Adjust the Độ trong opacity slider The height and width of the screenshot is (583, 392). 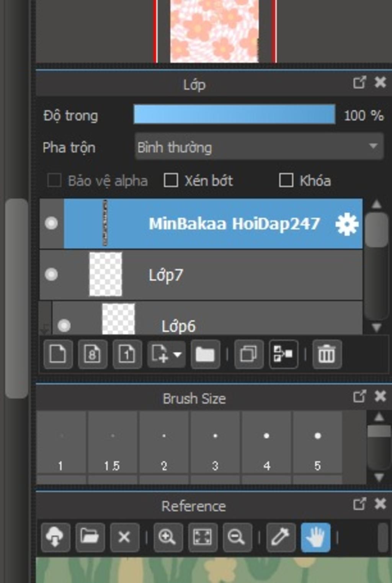pos(234,114)
